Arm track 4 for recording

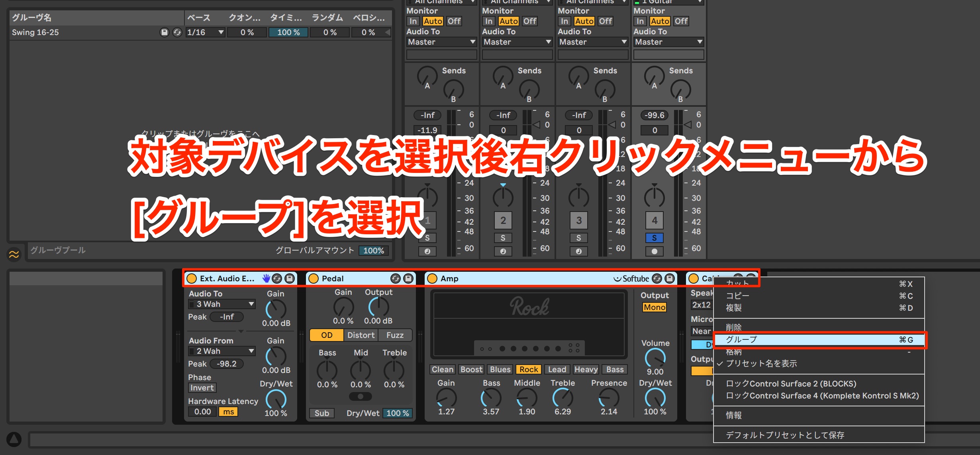tap(655, 251)
